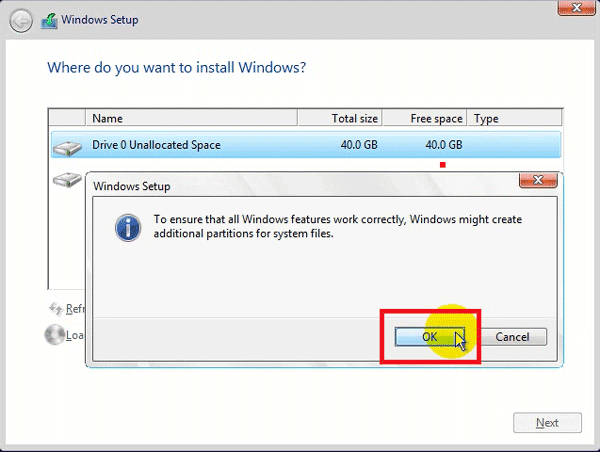Click the Drive 0 disk icon
This screenshot has width=600, height=452.
tap(68, 146)
